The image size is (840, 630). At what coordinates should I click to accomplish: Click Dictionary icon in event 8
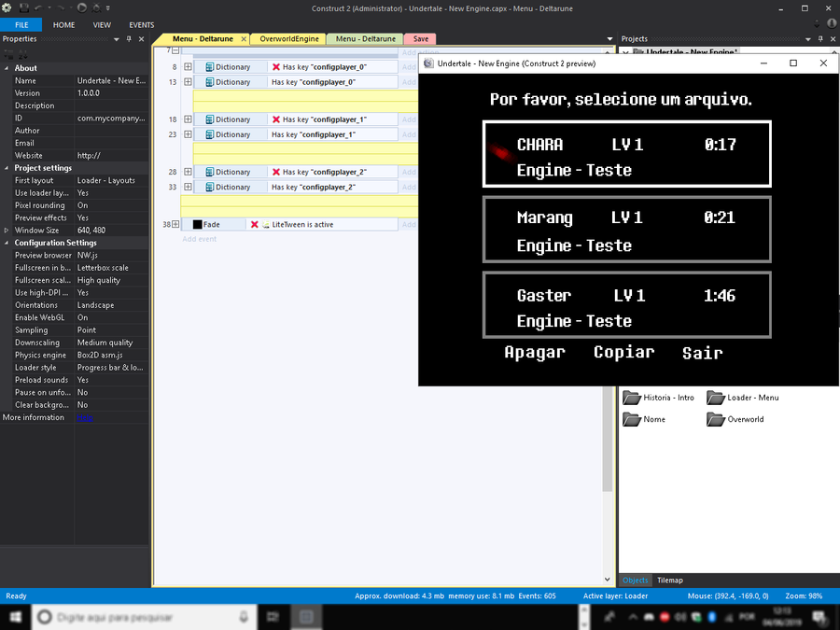coord(209,67)
